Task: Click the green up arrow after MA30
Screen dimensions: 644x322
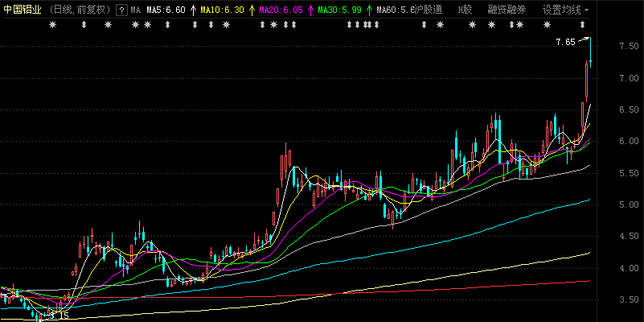Action: [370, 10]
